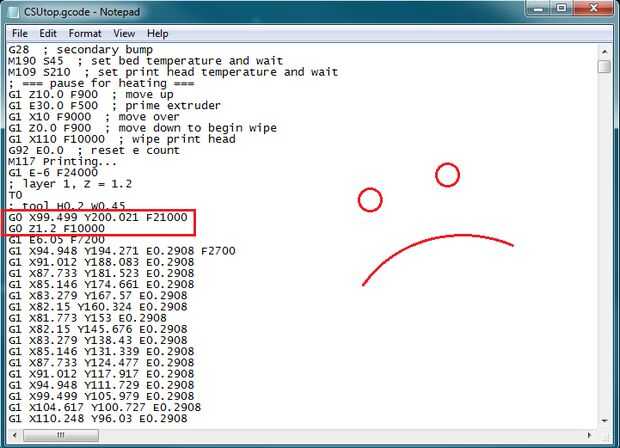The image size is (620, 448).
Task: Click the vertical scrollbar thumb
Action: pos(604,66)
